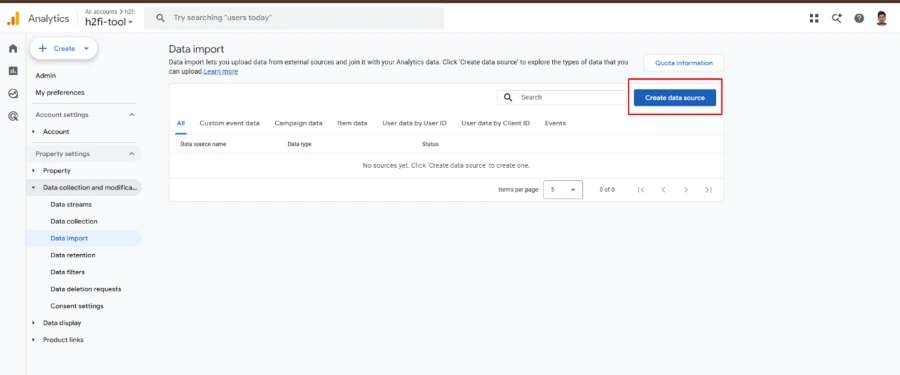The width and height of the screenshot is (900, 375).
Task: Open Data streams settings
Action: click(71, 204)
